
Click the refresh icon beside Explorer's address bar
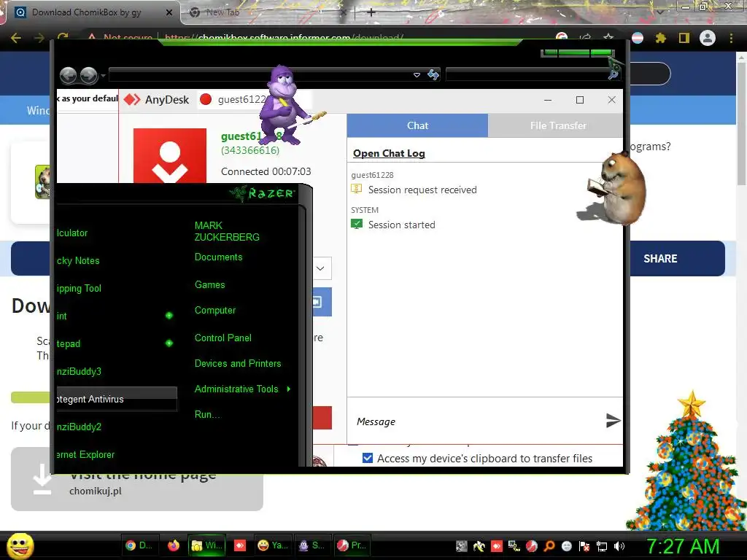pos(433,75)
